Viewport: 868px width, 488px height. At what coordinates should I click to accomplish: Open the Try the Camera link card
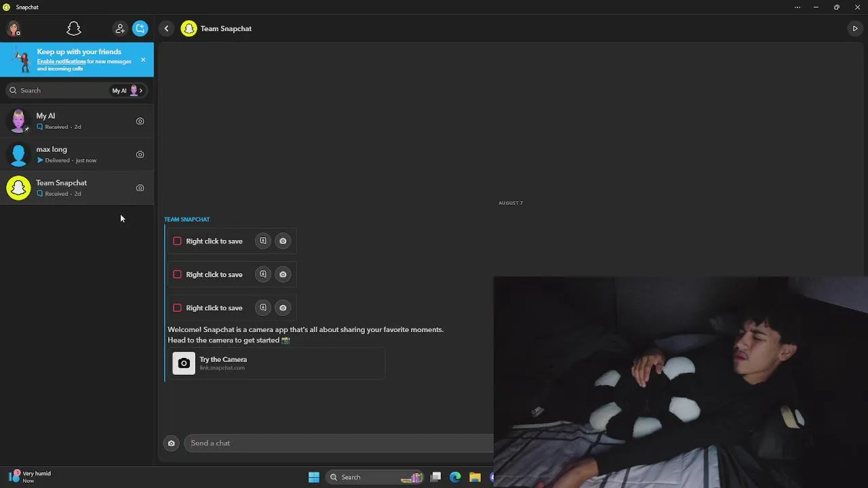click(x=277, y=363)
